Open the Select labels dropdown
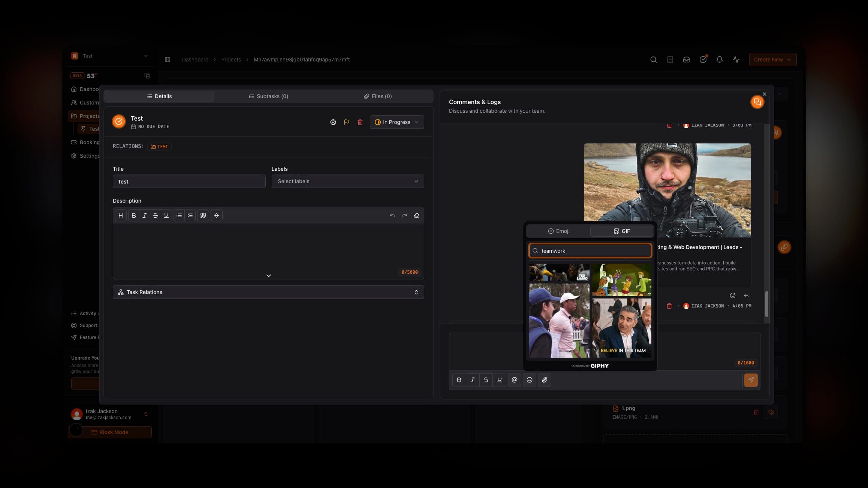868x488 pixels. (347, 181)
